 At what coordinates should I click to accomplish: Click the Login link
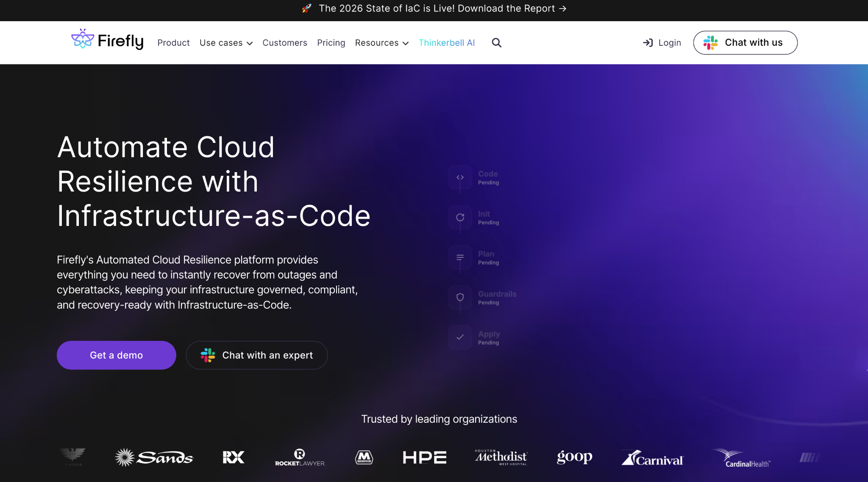coord(662,43)
